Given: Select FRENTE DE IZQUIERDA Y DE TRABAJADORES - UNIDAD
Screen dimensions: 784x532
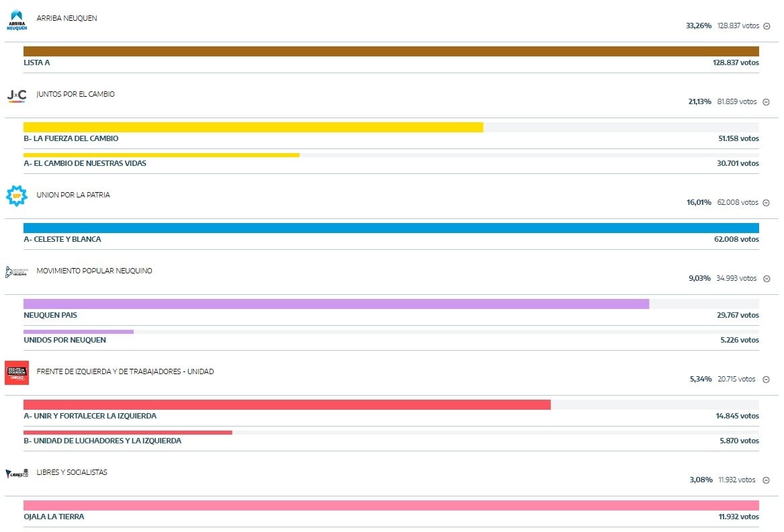Looking at the screenshot, I should [x=125, y=371].
